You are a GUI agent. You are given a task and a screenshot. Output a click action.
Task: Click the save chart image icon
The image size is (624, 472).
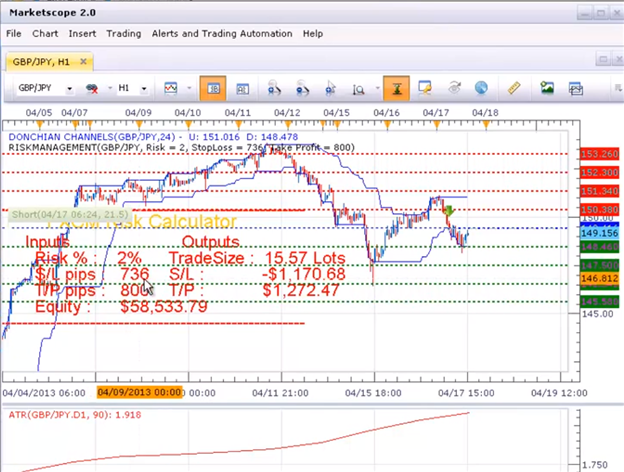(547, 88)
